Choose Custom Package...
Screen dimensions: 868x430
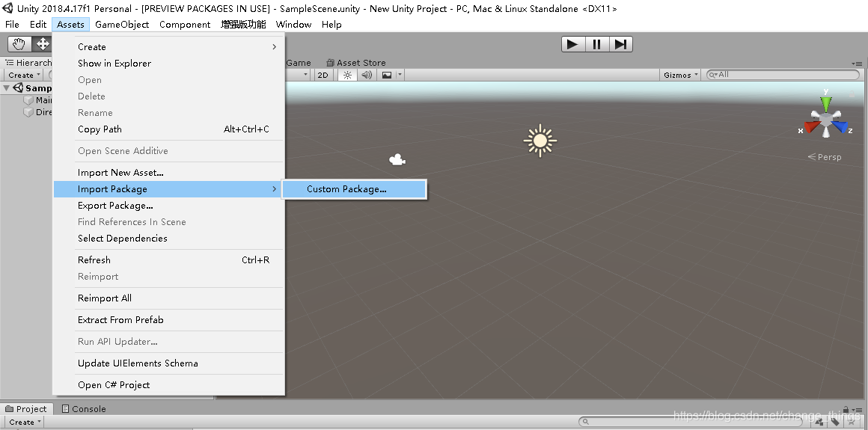354,189
